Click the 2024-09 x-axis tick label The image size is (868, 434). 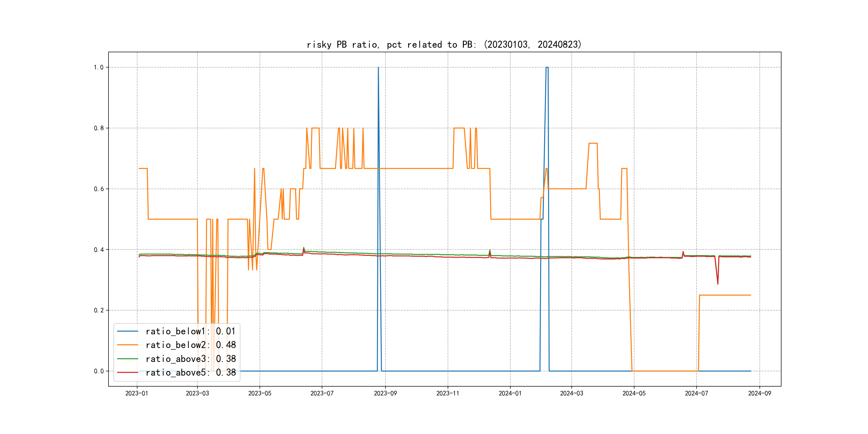point(759,393)
